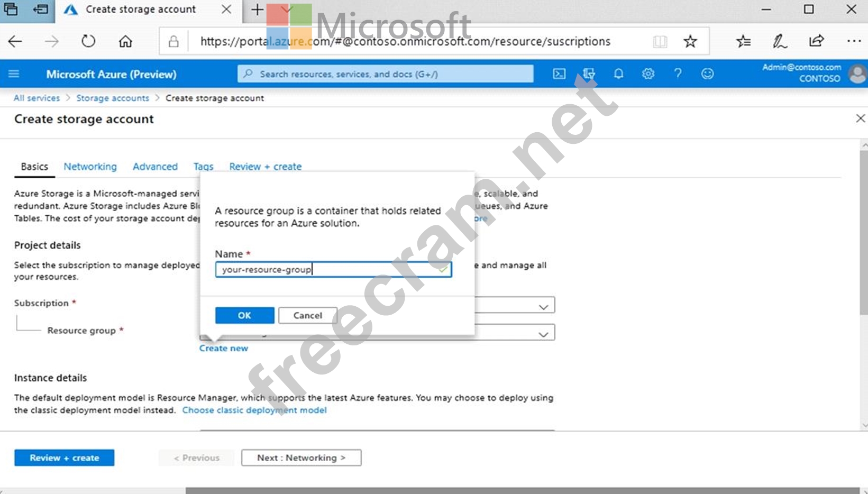
Task: Cancel the new resource group popup
Action: pos(307,315)
